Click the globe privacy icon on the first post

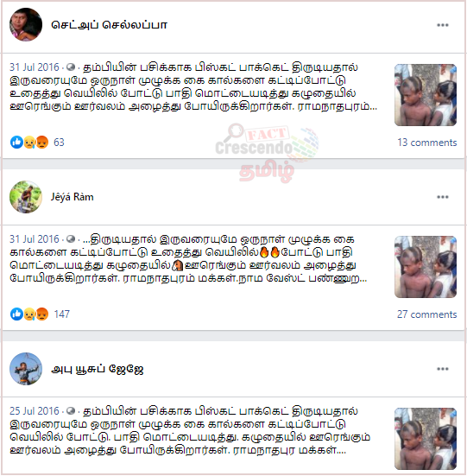(x=71, y=67)
